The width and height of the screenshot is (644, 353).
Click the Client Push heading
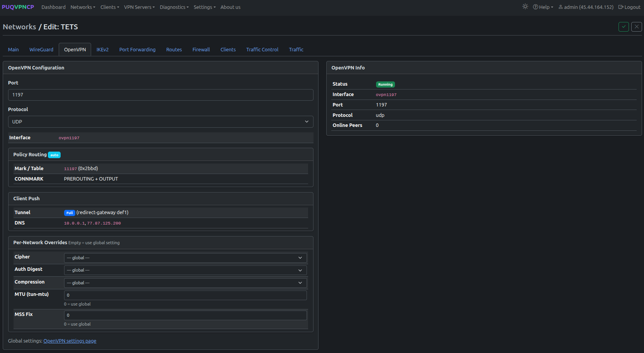click(26, 199)
